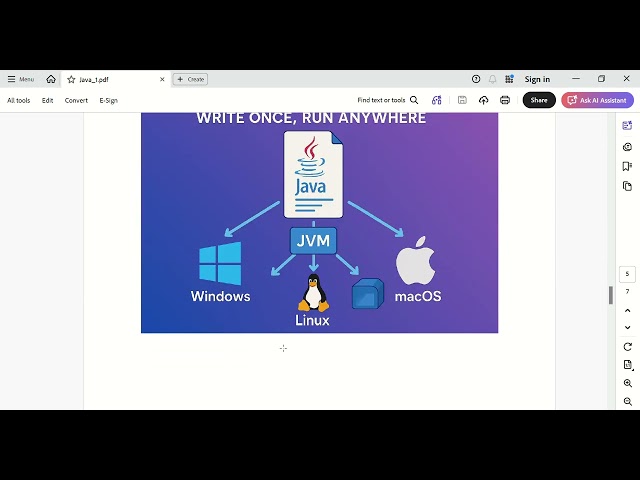
Task: Click Find text or tools search
Action: coord(381,100)
